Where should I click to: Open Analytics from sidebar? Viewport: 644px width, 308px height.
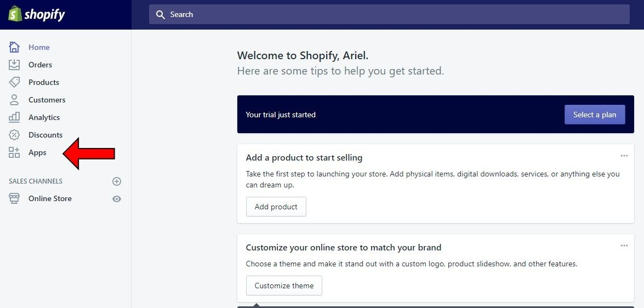click(x=44, y=117)
